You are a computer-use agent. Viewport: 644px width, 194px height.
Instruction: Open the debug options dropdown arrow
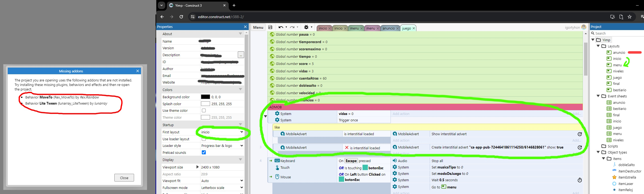click(x=311, y=27)
